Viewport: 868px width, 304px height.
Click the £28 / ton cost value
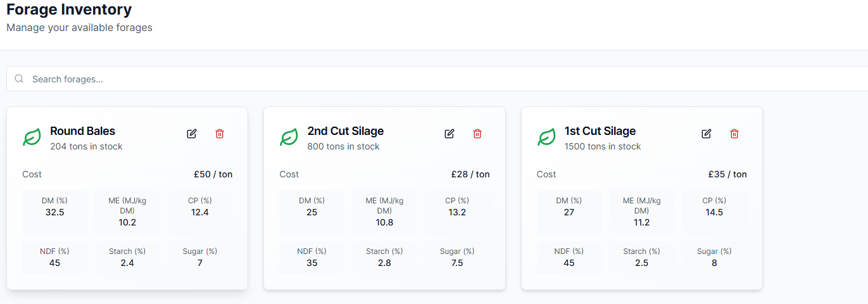point(470,174)
